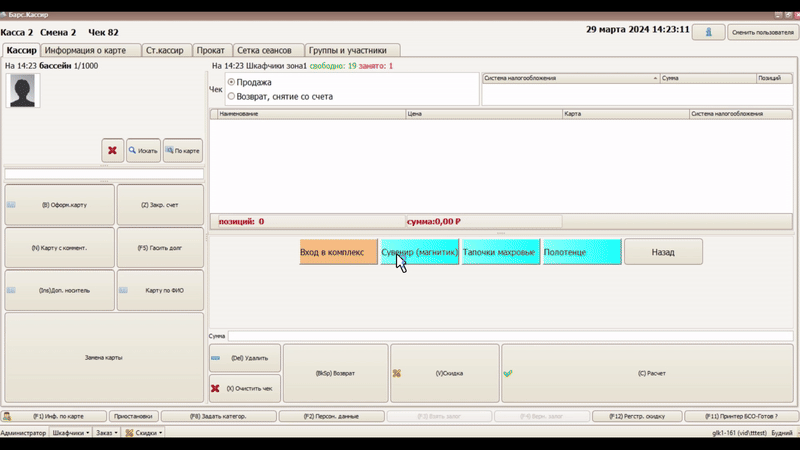Click the Цена column header

tap(484, 114)
